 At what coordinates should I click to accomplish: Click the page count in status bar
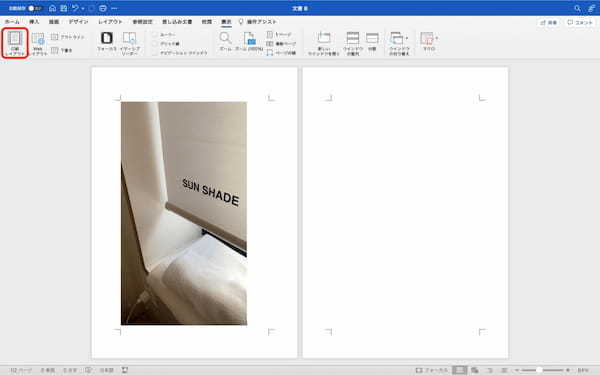pyautogui.click(x=21, y=370)
